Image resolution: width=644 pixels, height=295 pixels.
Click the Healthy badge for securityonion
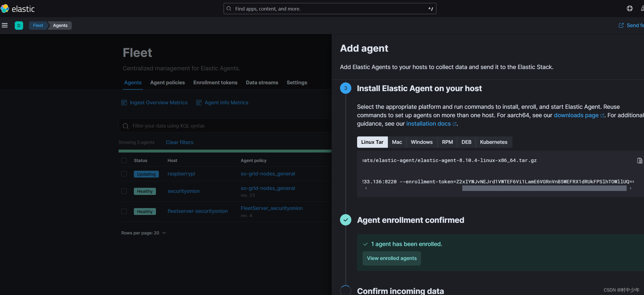pos(145,191)
